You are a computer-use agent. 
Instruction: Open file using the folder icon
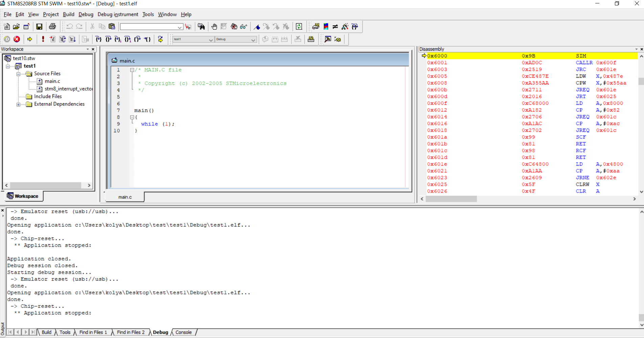[x=16, y=27]
